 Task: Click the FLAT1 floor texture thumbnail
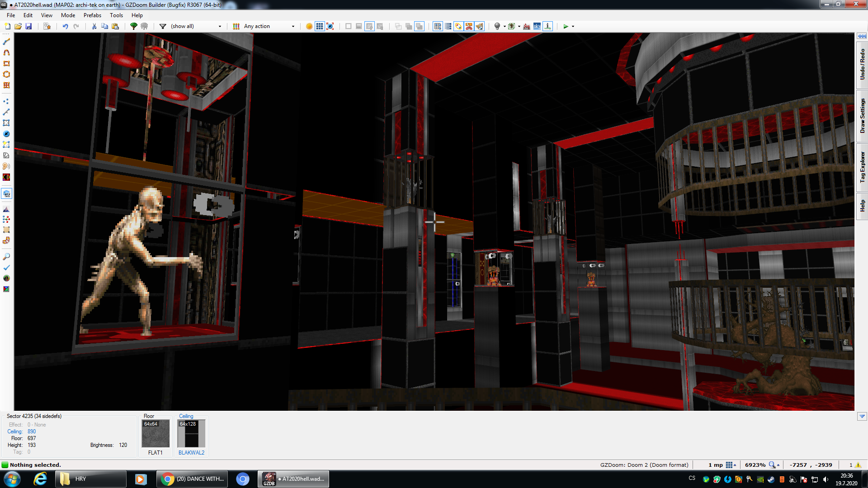(155, 433)
